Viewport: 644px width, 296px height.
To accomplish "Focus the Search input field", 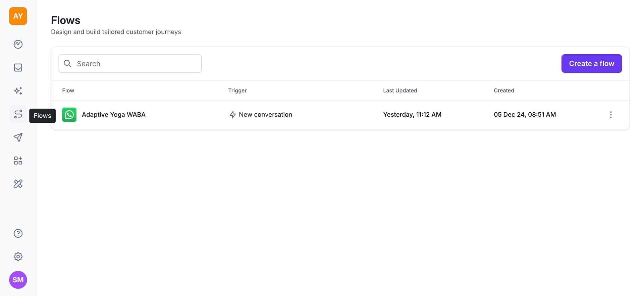I will click(x=130, y=63).
